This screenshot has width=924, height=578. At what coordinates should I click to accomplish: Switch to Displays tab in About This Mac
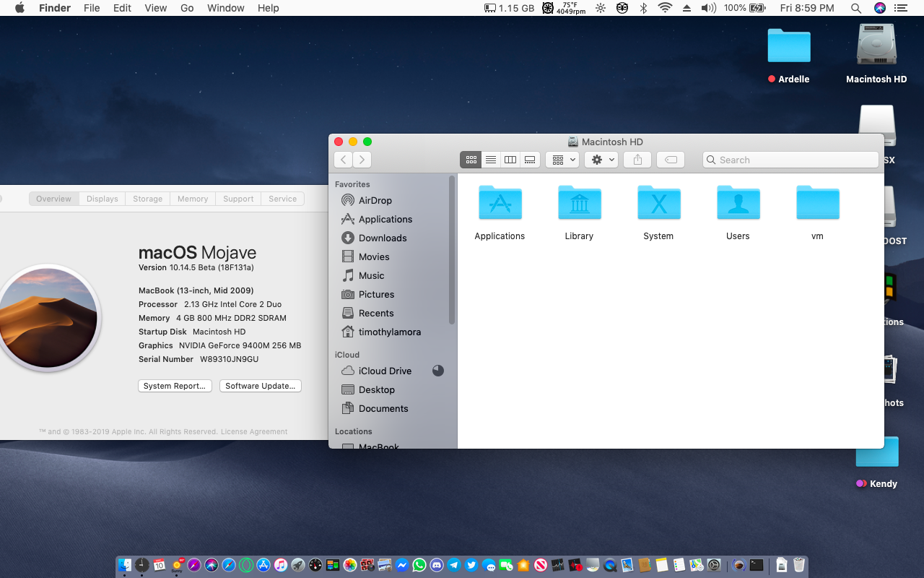[x=102, y=199]
